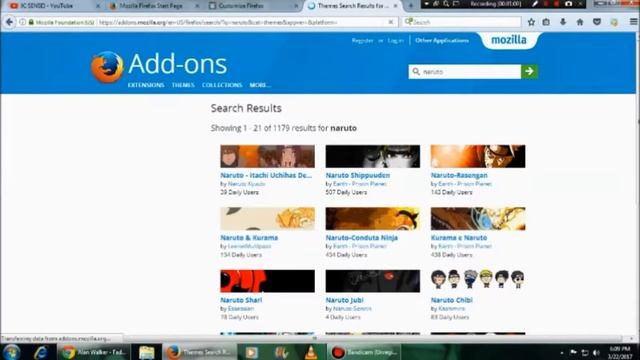Switch to the YouTube tab
The image size is (640, 360).
coord(51,6)
